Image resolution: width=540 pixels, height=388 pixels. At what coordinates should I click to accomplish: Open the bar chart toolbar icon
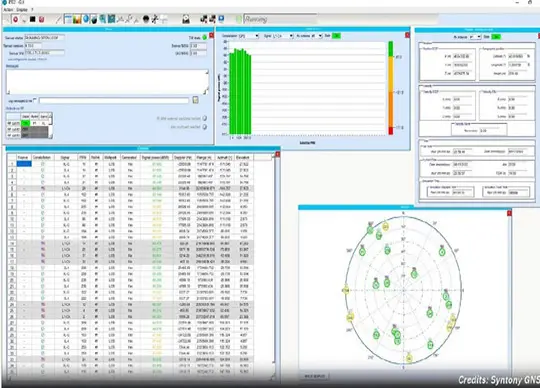[77, 19]
